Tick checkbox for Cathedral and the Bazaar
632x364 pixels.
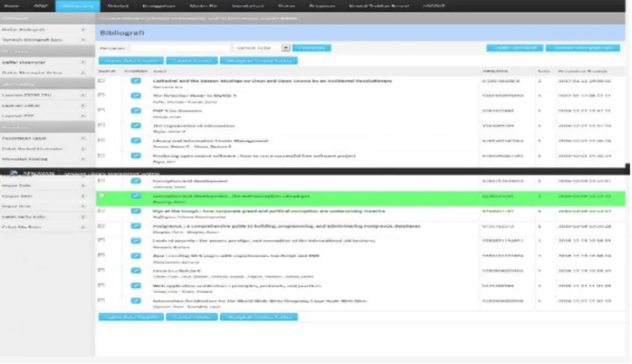101,80
